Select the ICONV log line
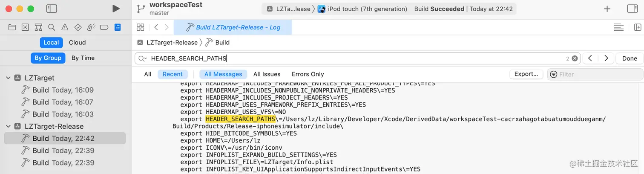The width and height of the screenshot is (644, 174). tap(231, 148)
